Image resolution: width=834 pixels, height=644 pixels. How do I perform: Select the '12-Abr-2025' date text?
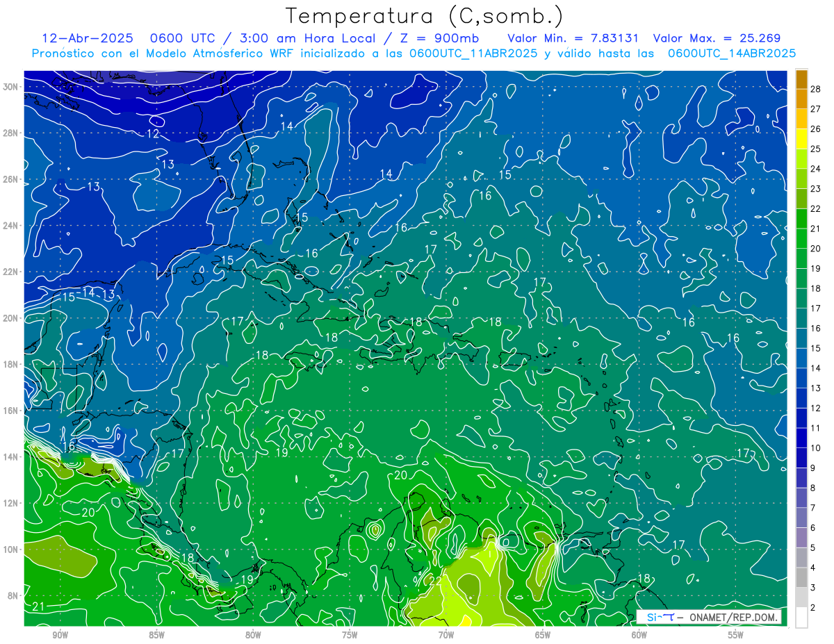click(88, 38)
